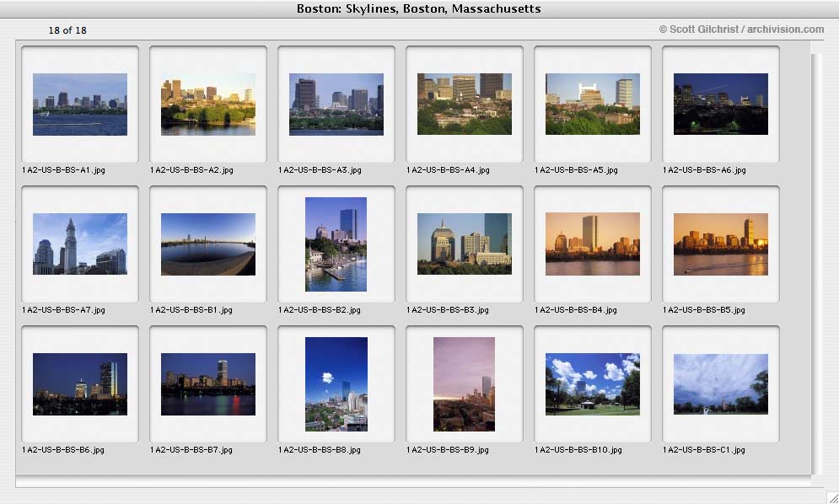
Task: Open fisheye river thumbnail 1A2-US-B-BS-B1.jpg
Action: (208, 244)
